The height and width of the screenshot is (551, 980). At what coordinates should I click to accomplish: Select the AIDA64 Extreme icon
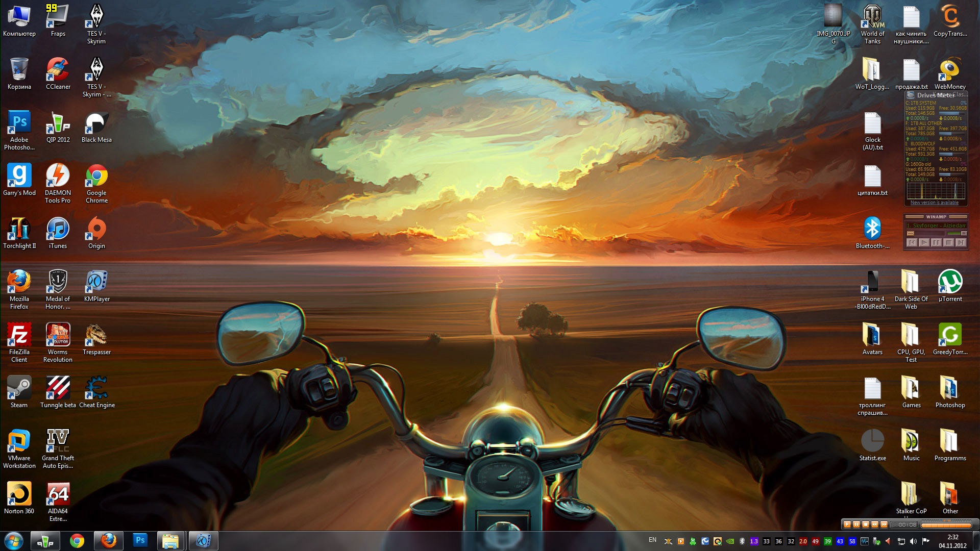tap(58, 502)
